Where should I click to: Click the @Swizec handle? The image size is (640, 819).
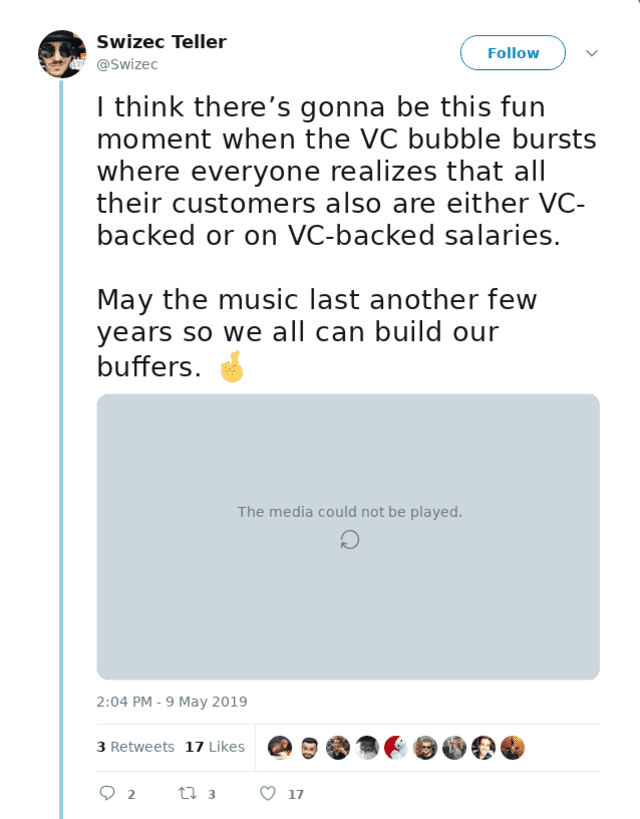coord(127,65)
